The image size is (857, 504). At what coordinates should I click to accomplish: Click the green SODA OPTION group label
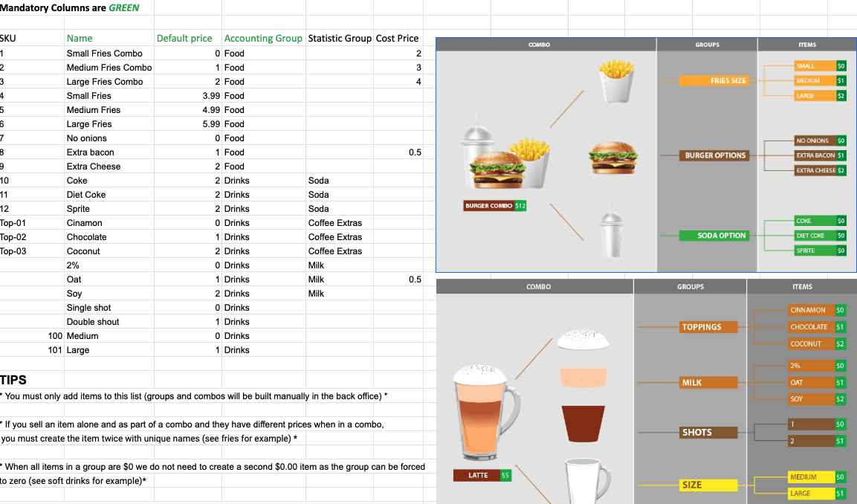click(x=714, y=236)
